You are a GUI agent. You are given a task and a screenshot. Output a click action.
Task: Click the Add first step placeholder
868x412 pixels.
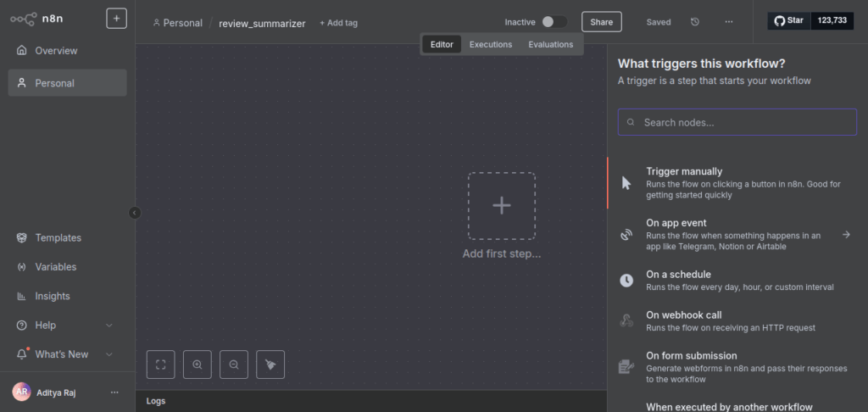501,206
